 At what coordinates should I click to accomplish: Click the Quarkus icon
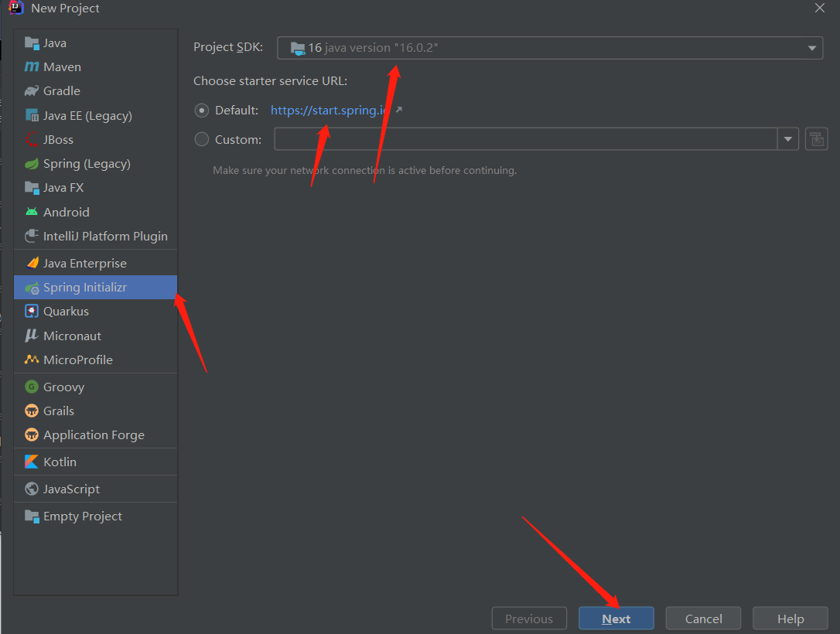click(x=32, y=311)
